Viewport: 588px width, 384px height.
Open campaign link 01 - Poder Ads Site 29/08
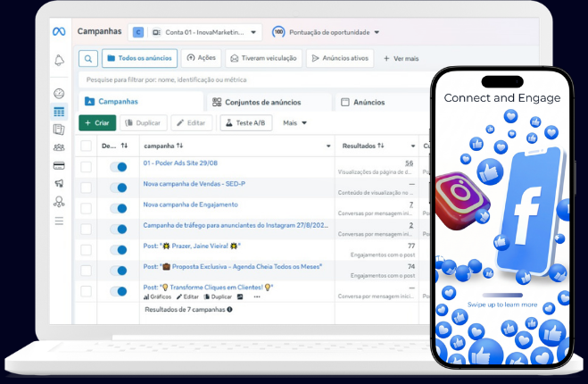[180, 163]
